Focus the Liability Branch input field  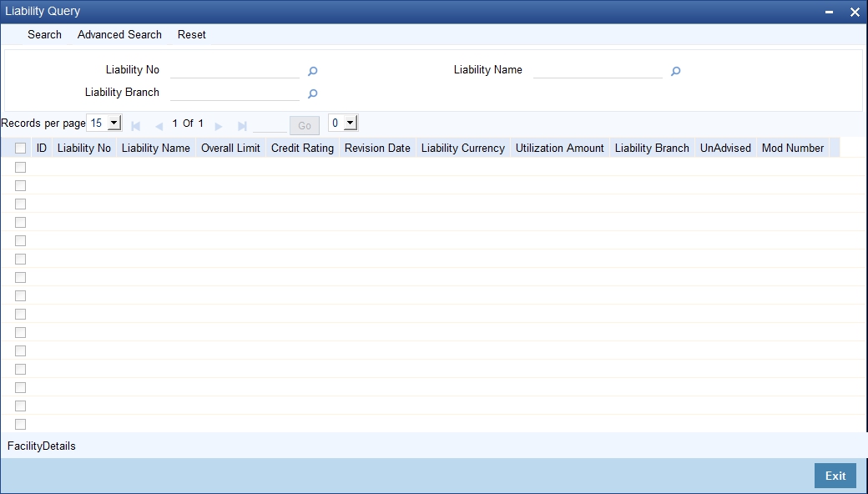point(235,93)
